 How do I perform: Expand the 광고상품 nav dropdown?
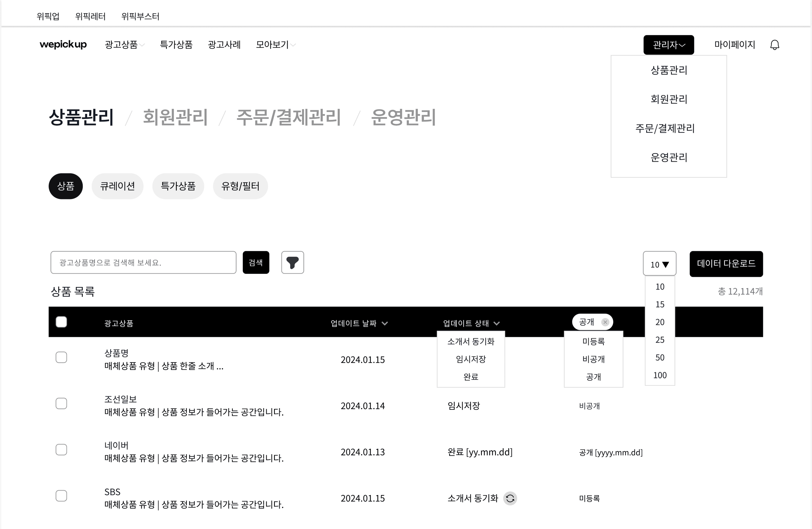125,45
